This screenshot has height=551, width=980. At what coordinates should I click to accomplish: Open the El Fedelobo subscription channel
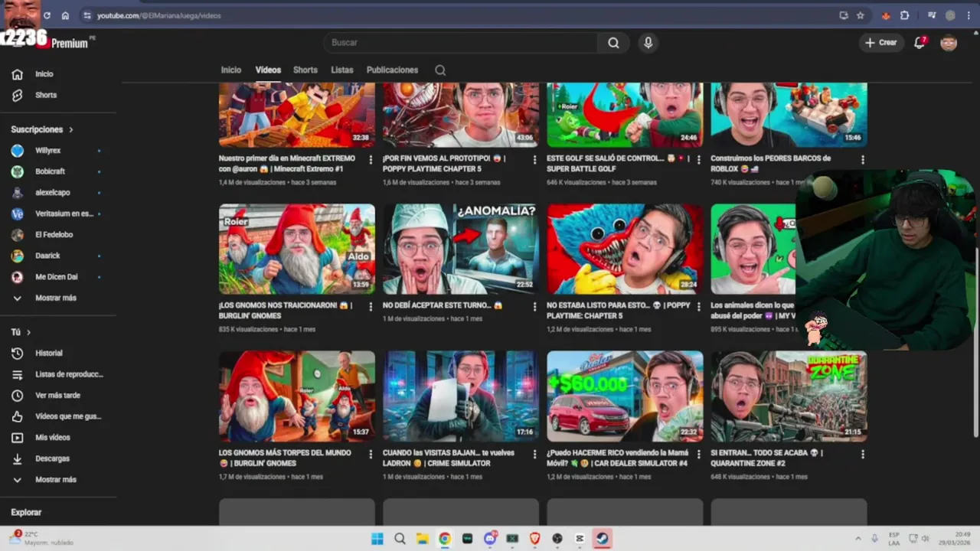click(55, 235)
